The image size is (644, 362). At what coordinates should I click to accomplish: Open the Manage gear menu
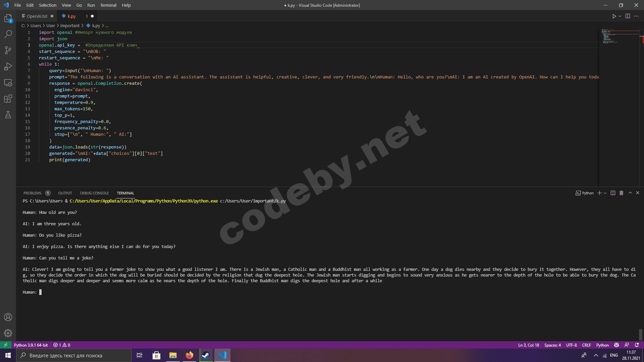8,333
